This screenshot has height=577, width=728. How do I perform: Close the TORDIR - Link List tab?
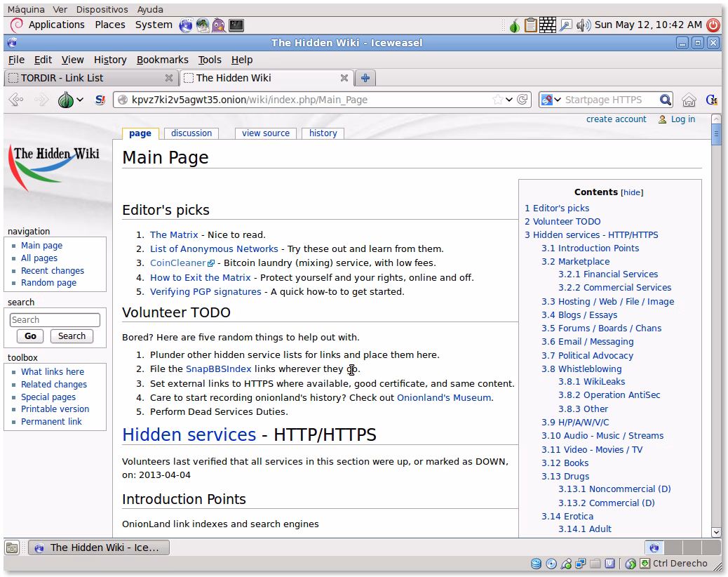point(169,78)
